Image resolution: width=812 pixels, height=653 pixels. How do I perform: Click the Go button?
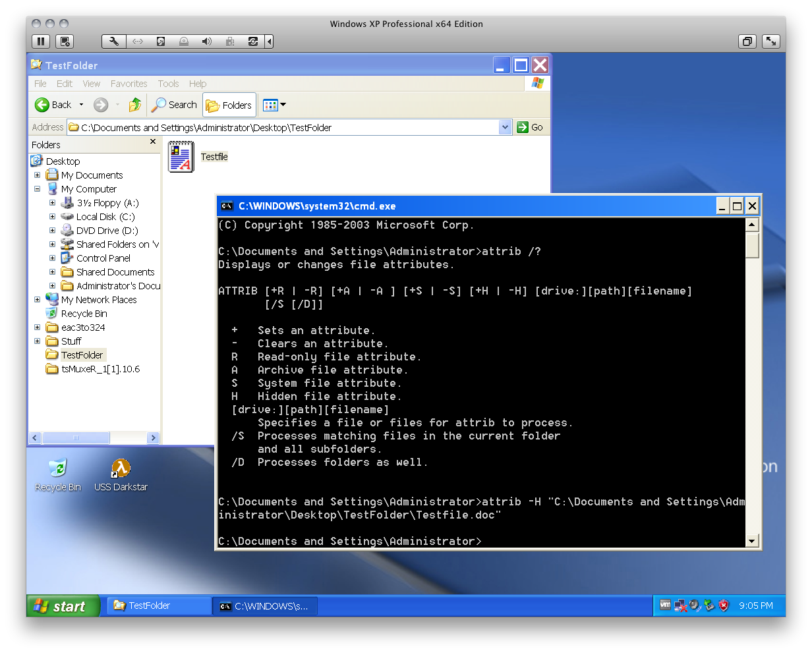(531, 127)
